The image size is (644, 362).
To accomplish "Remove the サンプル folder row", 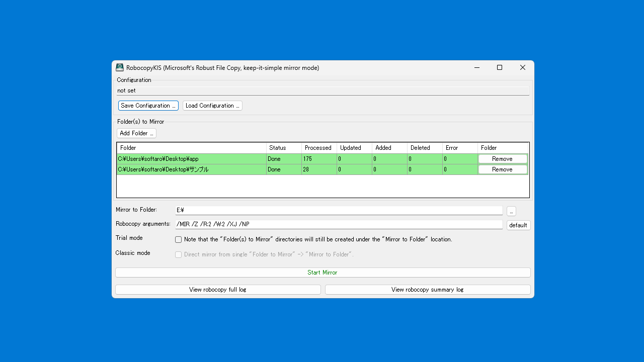I will (502, 169).
